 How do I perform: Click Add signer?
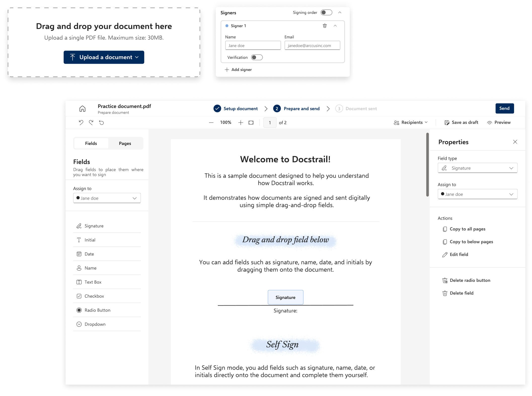point(238,70)
